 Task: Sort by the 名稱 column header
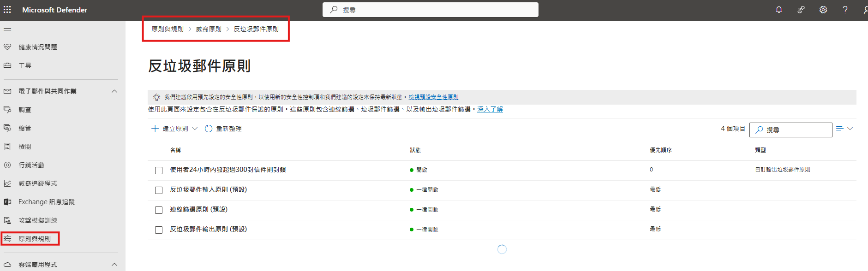(175, 150)
